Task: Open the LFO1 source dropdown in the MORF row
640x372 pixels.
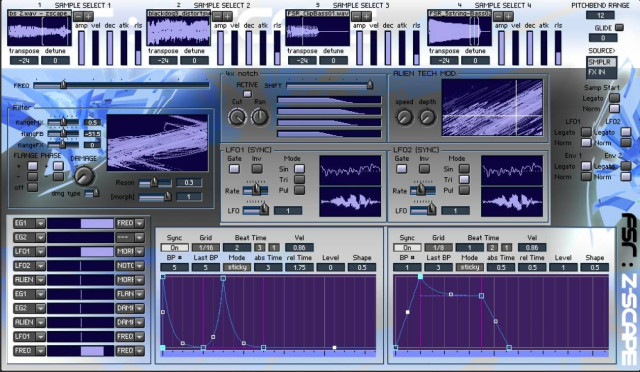Action: [40, 252]
